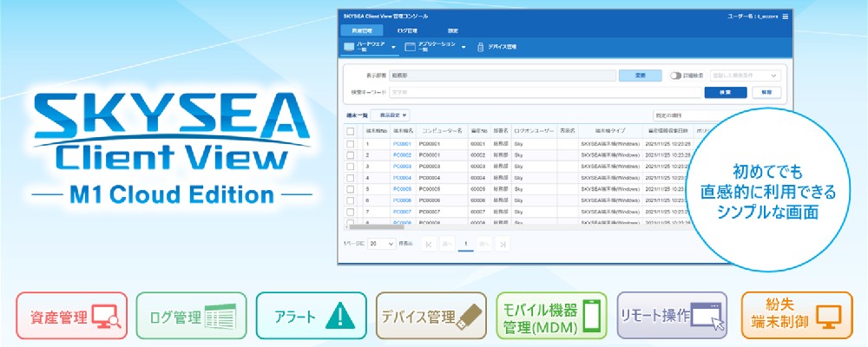This screenshot has width=868, height=347.
Task: Expand the アプリケーション一覧 dropdown arrow
Action: point(464,47)
